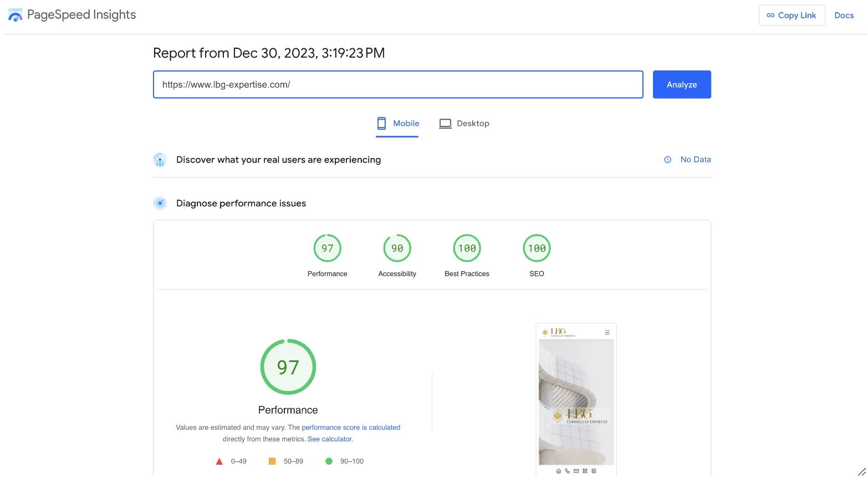This screenshot has width=868, height=478.
Task: Click the No Data info icon
Action: (667, 160)
